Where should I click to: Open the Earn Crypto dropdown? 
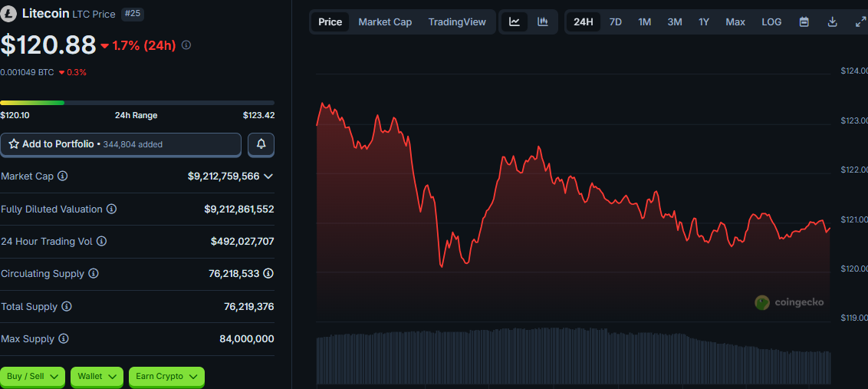pyautogui.click(x=166, y=376)
